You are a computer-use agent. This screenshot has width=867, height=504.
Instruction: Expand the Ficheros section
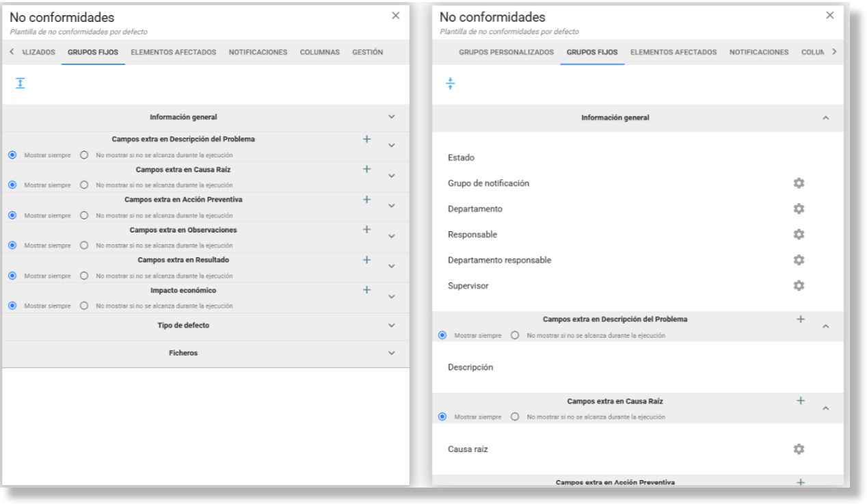(x=391, y=354)
